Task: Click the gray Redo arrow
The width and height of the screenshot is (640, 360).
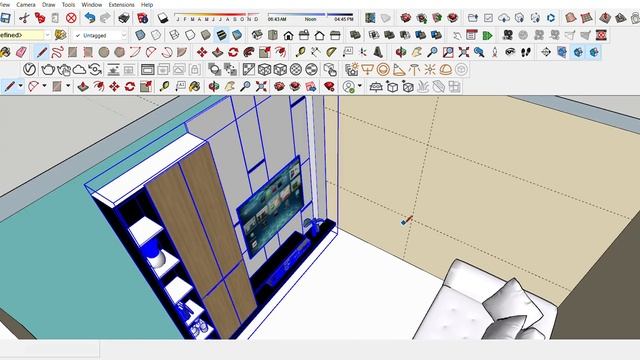Action: [x=105, y=18]
